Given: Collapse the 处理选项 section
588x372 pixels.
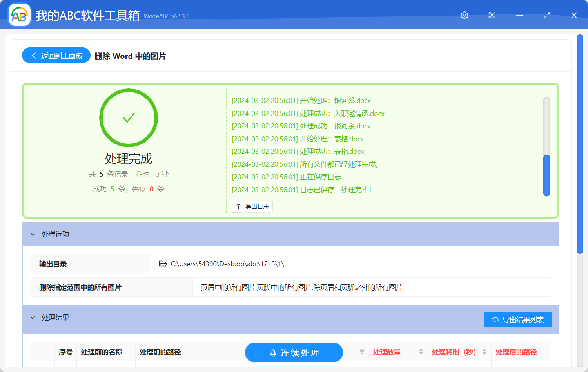Looking at the screenshot, I should [x=33, y=234].
